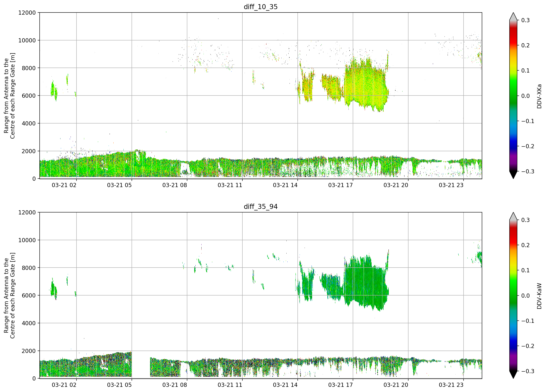Viewport: 546px width, 392px height.
Task: Click the 12000 range tick of diff_35_94 plot
Action: [27, 212]
